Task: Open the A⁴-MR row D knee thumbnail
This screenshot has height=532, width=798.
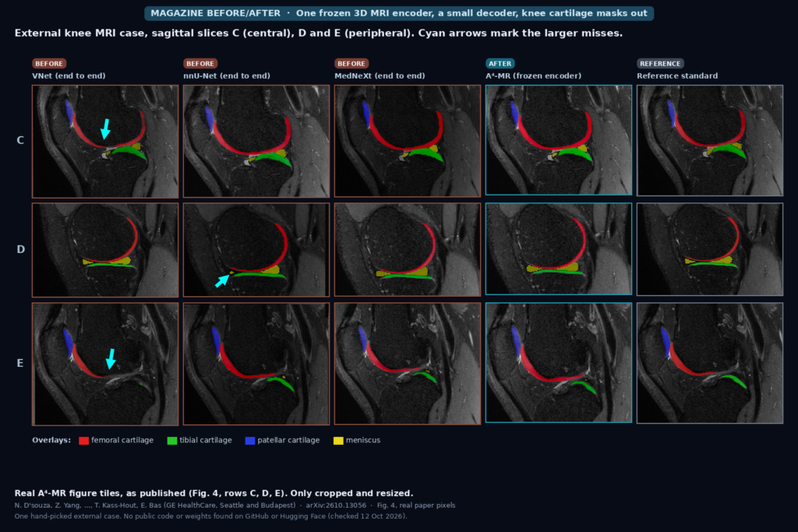Action: pos(559,248)
